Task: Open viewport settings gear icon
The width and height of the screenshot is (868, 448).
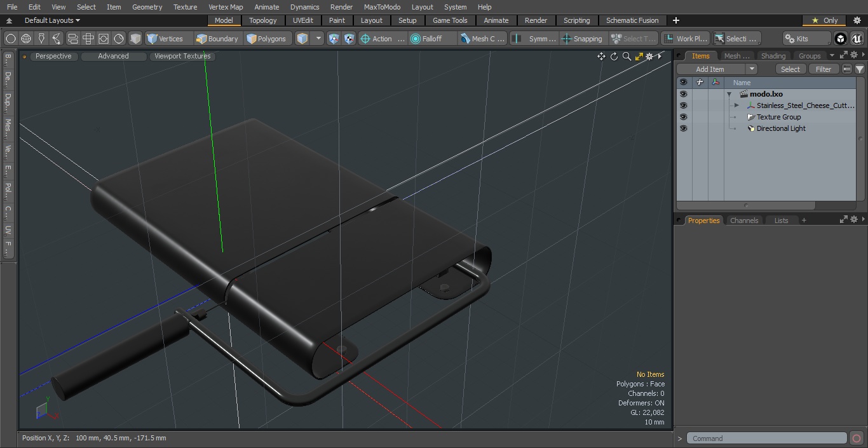Action: pyautogui.click(x=649, y=57)
